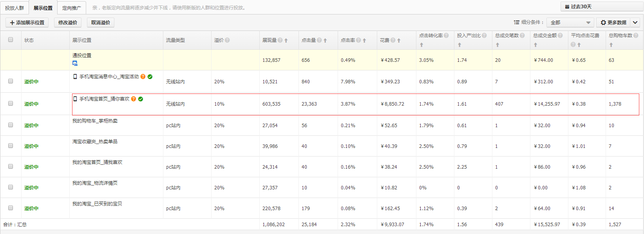Click the help icon next to 点击率 header
Viewport: 644px width, 234px height.
[358, 40]
